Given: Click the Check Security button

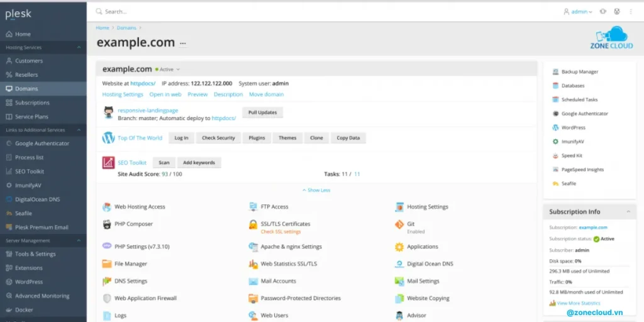Looking at the screenshot, I should [218, 138].
